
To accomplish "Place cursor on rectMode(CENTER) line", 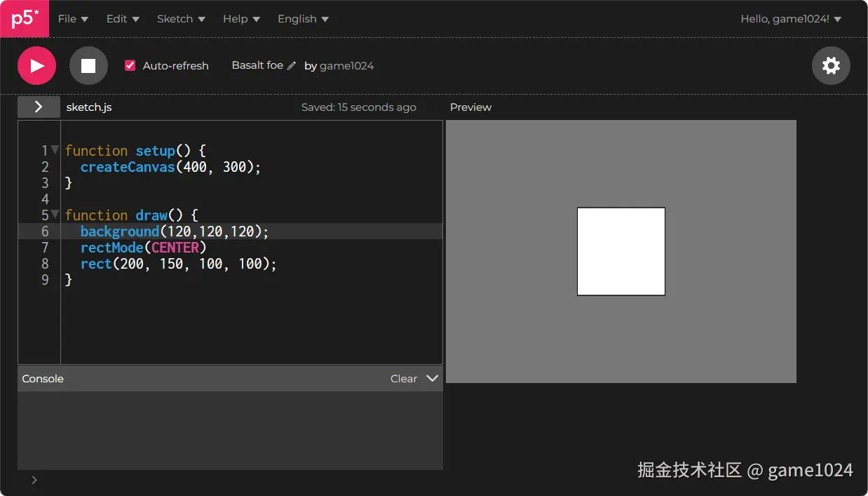I will pyautogui.click(x=144, y=248).
